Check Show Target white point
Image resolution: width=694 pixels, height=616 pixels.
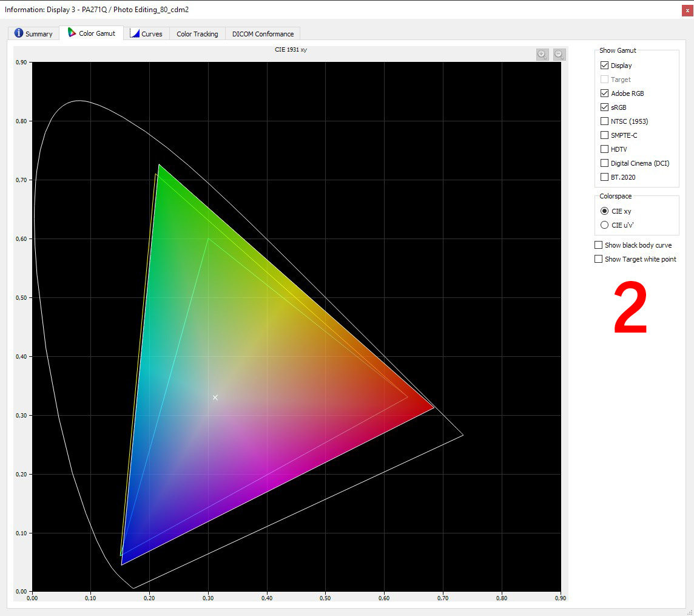point(599,259)
